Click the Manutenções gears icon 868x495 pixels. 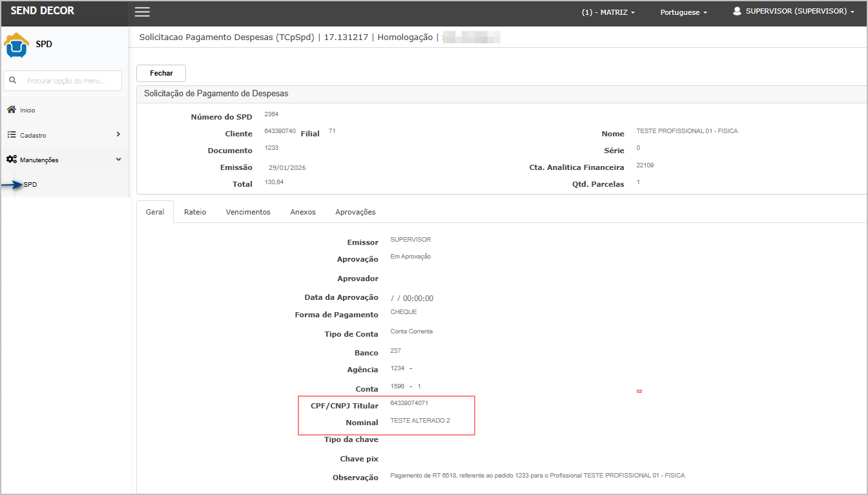click(x=12, y=160)
